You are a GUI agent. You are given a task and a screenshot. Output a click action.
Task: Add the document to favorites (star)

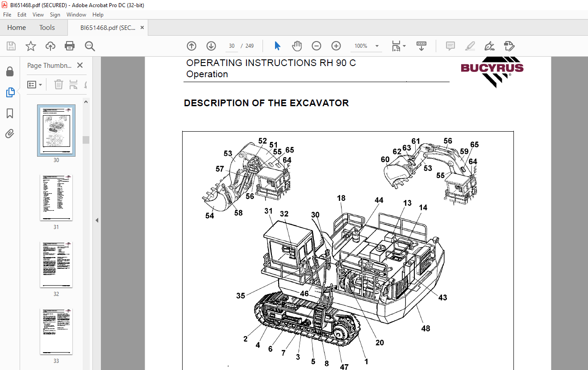[30, 46]
